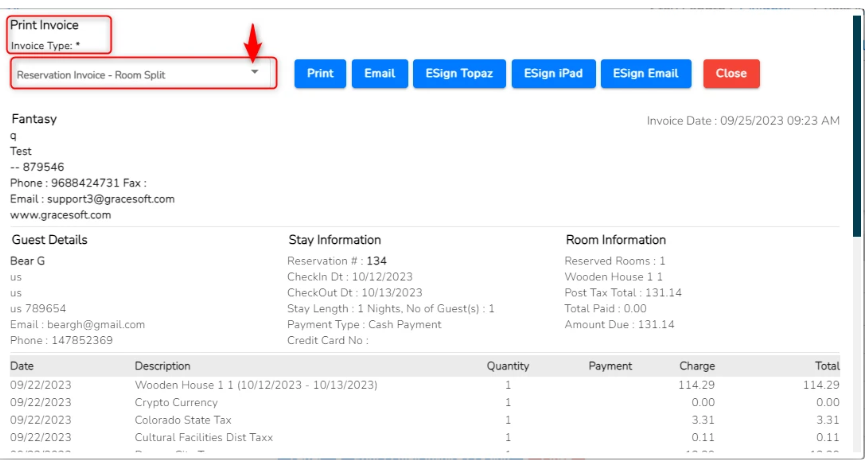Close the Print Invoice dialog
The height and width of the screenshot is (466, 868).
731,74
